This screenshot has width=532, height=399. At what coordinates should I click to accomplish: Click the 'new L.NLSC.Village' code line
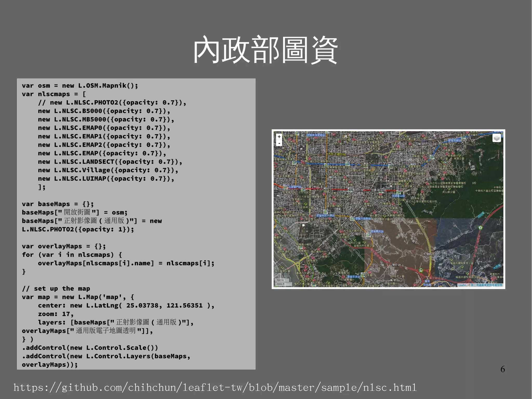[108, 170]
